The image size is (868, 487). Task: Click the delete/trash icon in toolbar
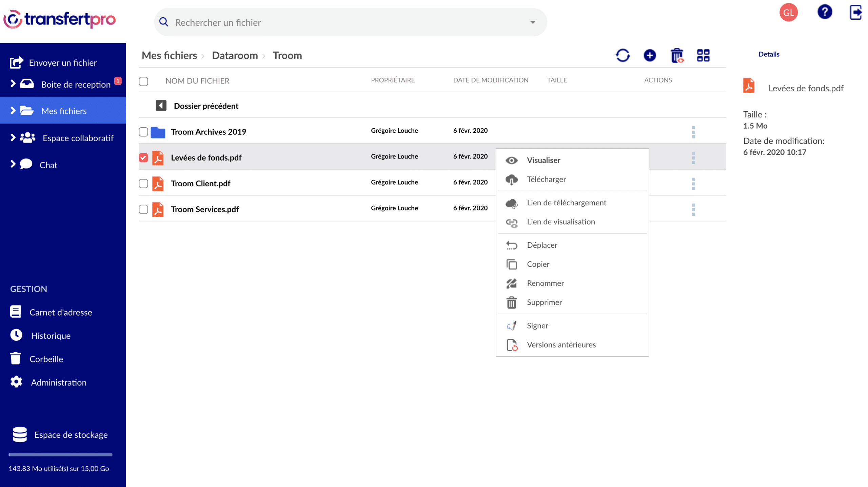(x=677, y=55)
